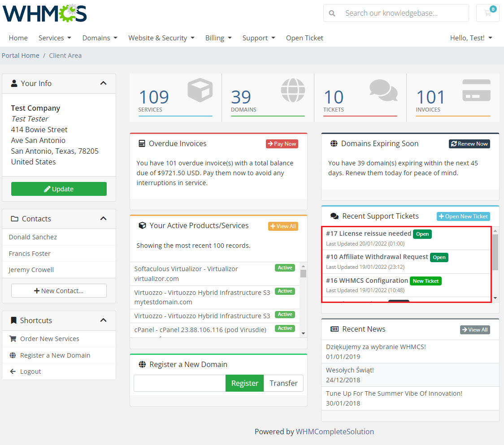Click the WHMCS logo
Image resolution: width=504 pixels, height=445 pixels.
[45, 13]
